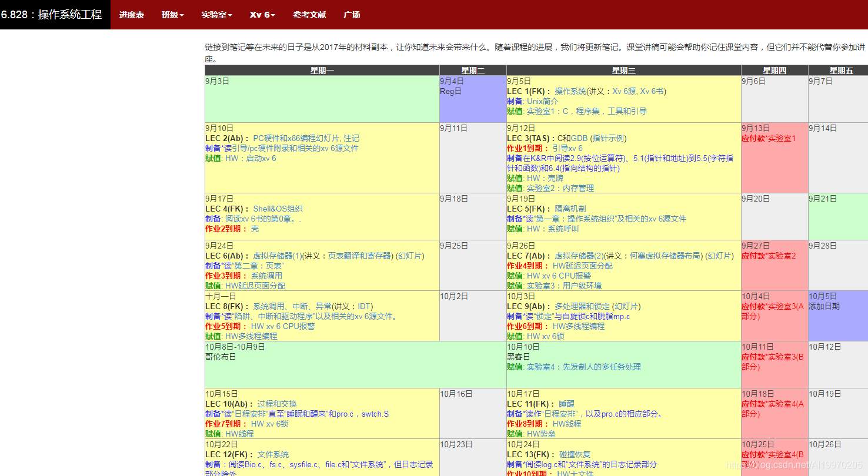Click 实验室4(A部分) due on 10月18日
The width and height of the screenshot is (868, 476).
772,408
